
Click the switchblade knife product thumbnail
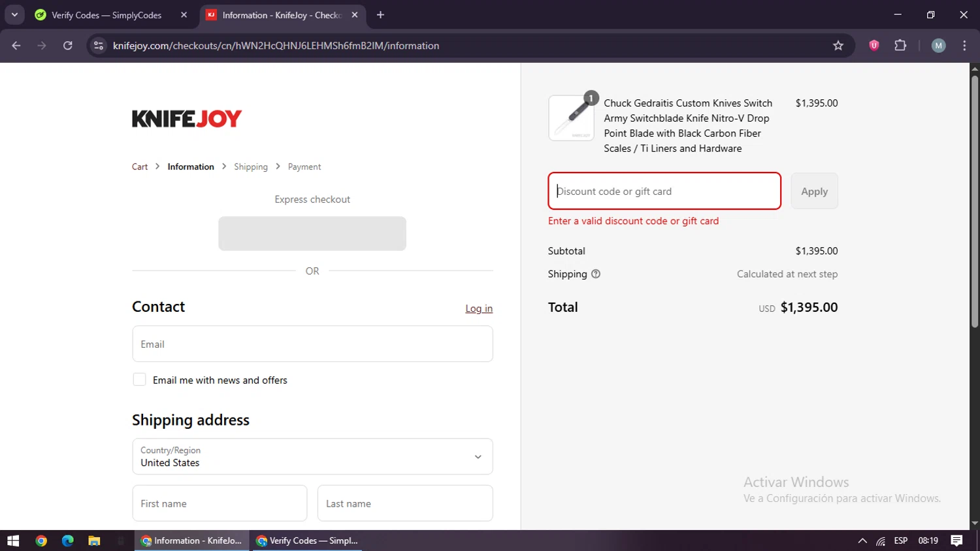(571, 118)
